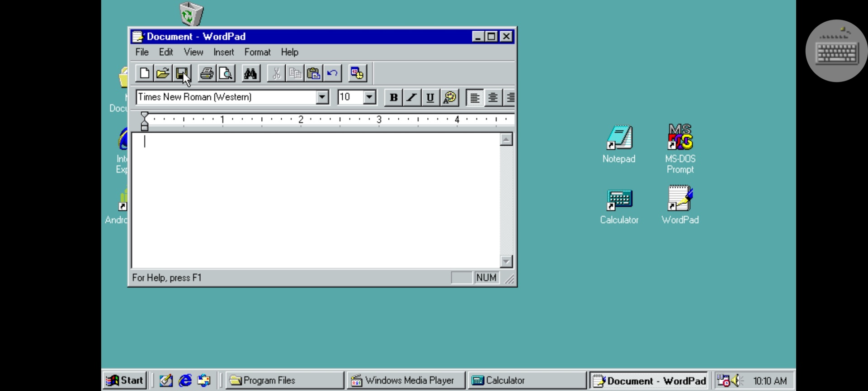868x391 pixels.
Task: Click the Find binoculars icon
Action: point(250,73)
